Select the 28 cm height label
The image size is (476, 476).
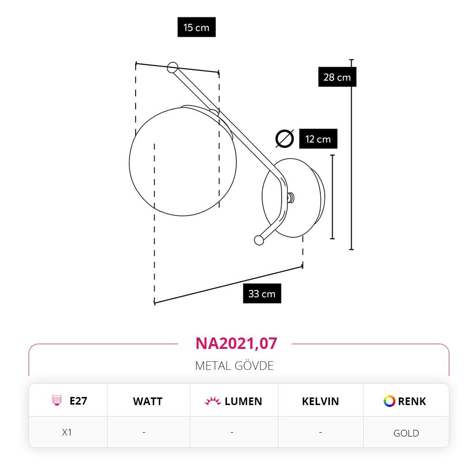tap(337, 77)
